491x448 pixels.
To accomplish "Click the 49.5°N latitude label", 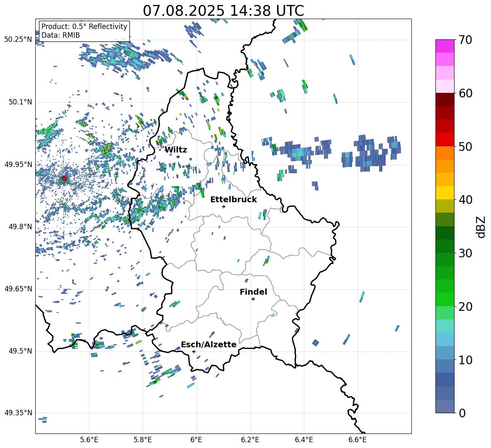I will coord(20,351).
